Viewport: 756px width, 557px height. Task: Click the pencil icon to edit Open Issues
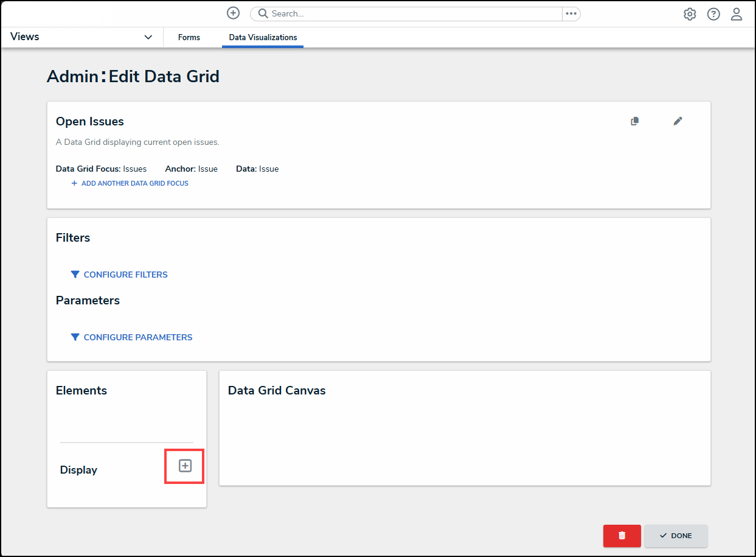(678, 121)
